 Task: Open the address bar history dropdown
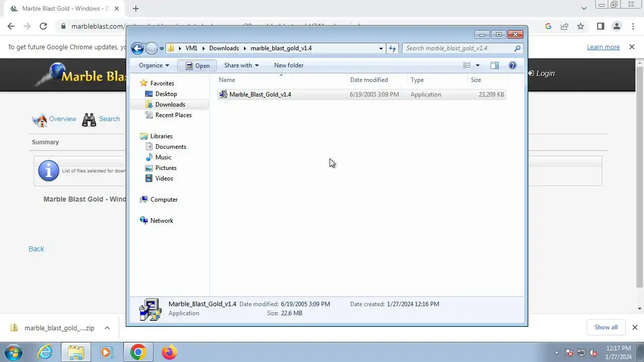point(381,48)
